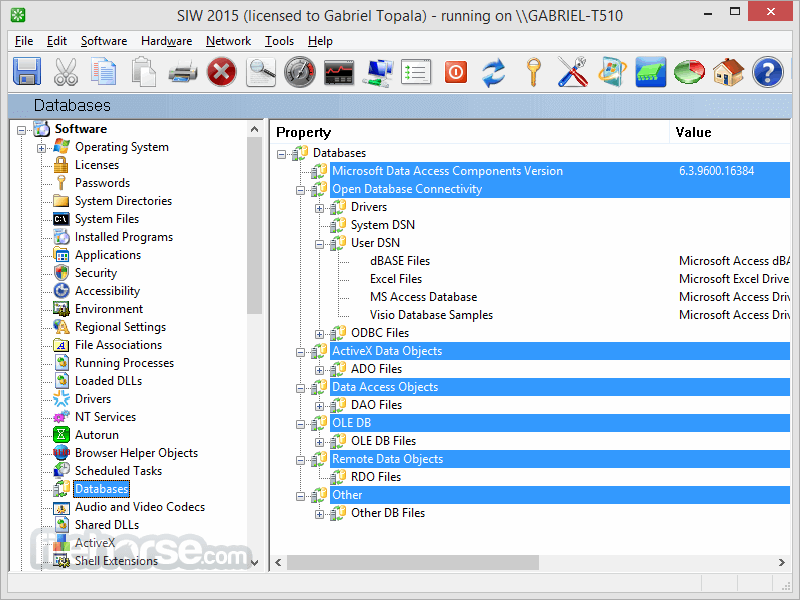The image size is (800, 600).
Task: Click the green icon beside Autorun
Action: (61, 435)
